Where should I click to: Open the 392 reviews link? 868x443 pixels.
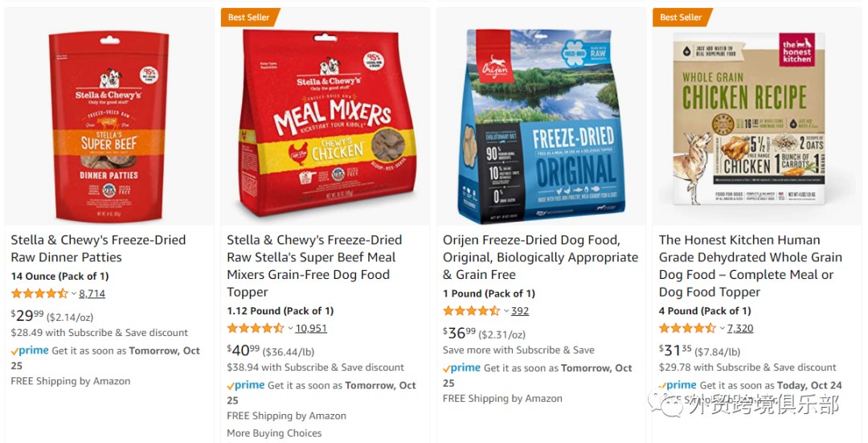pyautogui.click(x=520, y=311)
